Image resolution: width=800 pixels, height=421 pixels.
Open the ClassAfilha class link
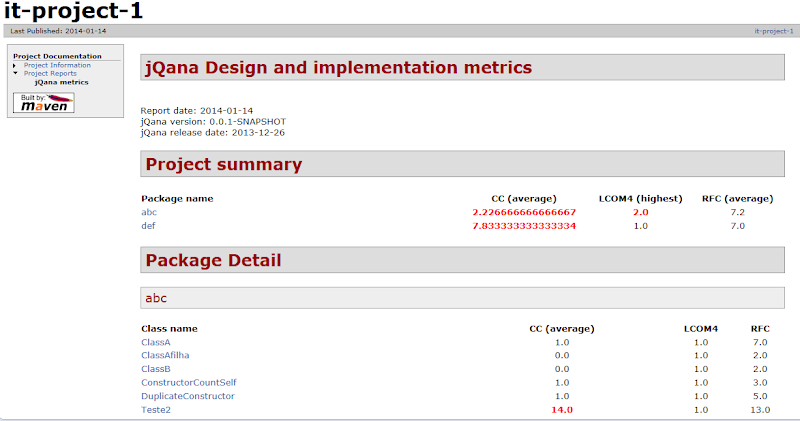pyautogui.click(x=165, y=355)
